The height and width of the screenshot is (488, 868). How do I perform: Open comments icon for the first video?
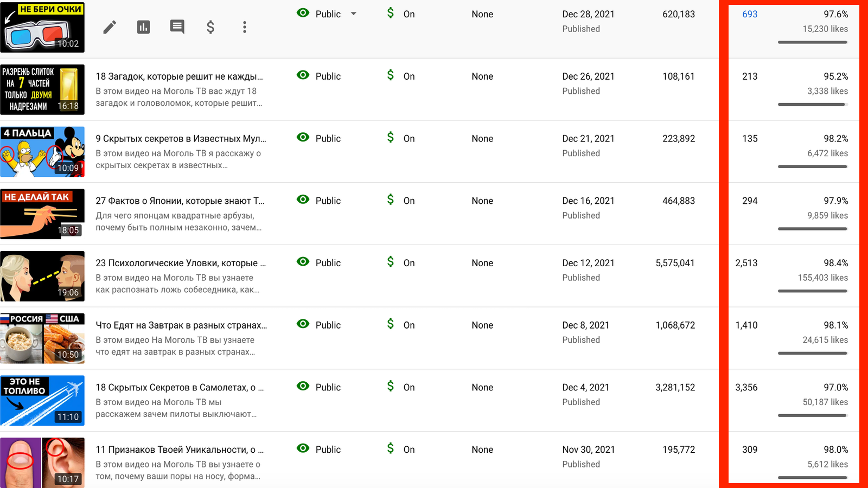pos(177,27)
